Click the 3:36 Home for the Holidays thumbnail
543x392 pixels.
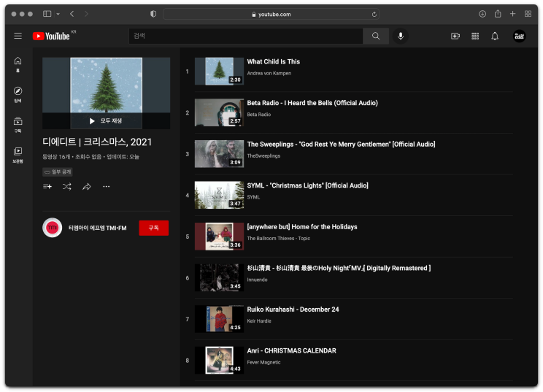[x=219, y=237]
